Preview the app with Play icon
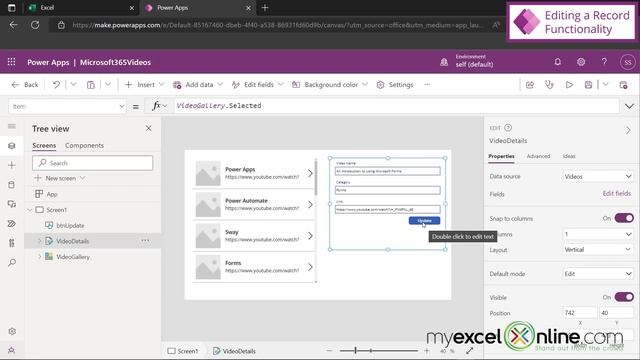The image size is (640, 360). click(x=569, y=85)
